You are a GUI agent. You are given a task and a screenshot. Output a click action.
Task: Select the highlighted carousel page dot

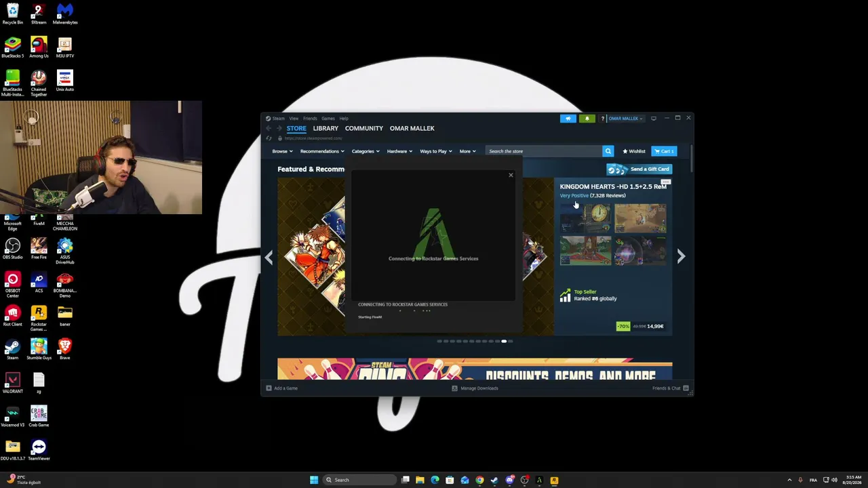coord(504,342)
